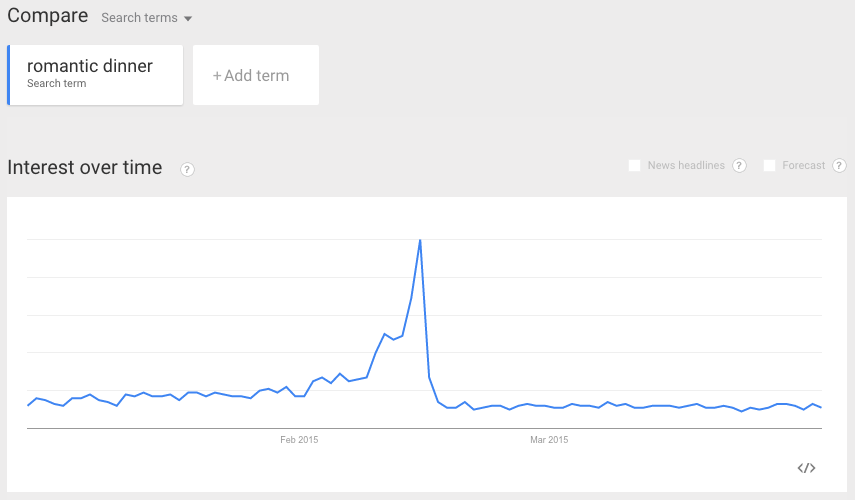Click the Feb 2015 axis label
The image size is (855, 500).
pyautogui.click(x=299, y=439)
